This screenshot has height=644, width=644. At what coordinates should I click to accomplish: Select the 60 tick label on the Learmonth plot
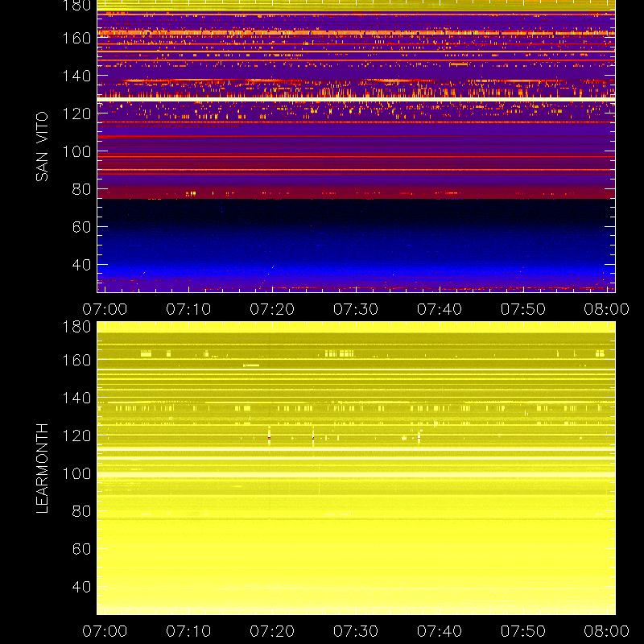pos(81,549)
